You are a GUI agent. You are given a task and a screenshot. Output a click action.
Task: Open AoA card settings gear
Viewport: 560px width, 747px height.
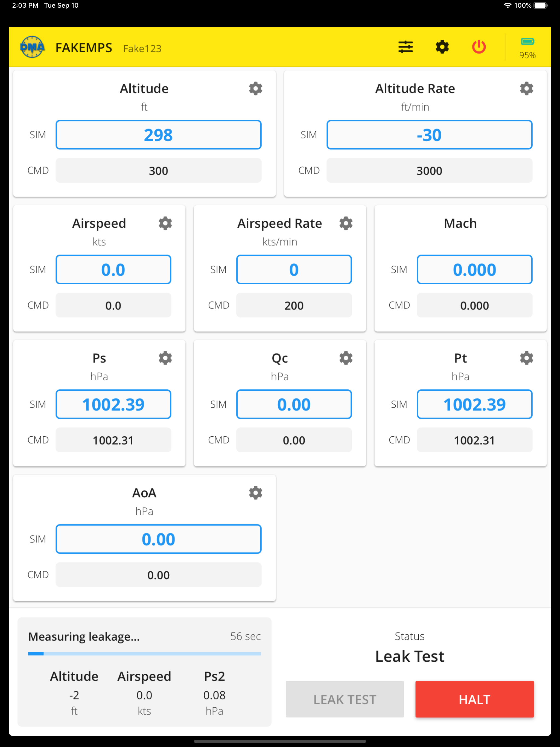pyautogui.click(x=256, y=493)
